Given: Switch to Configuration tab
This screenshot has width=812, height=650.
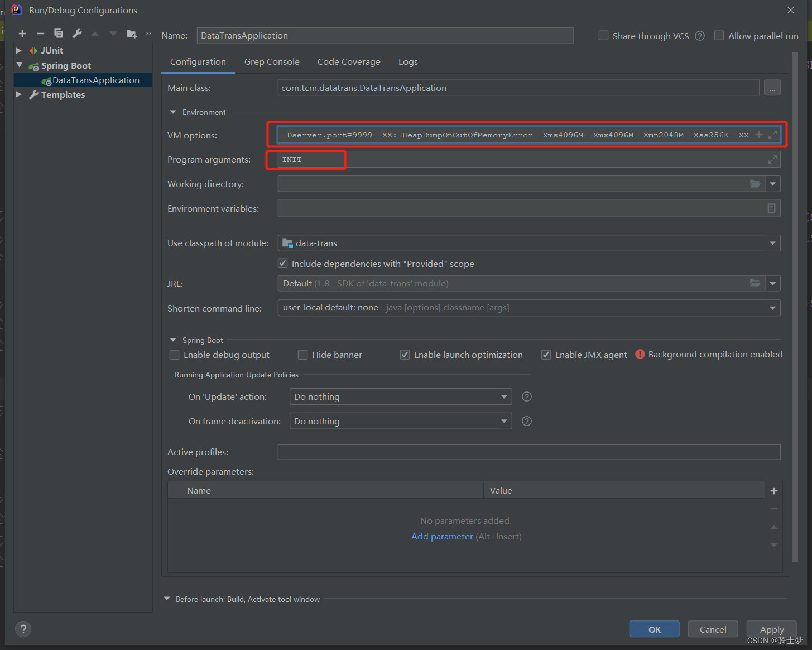Looking at the screenshot, I should pos(198,62).
